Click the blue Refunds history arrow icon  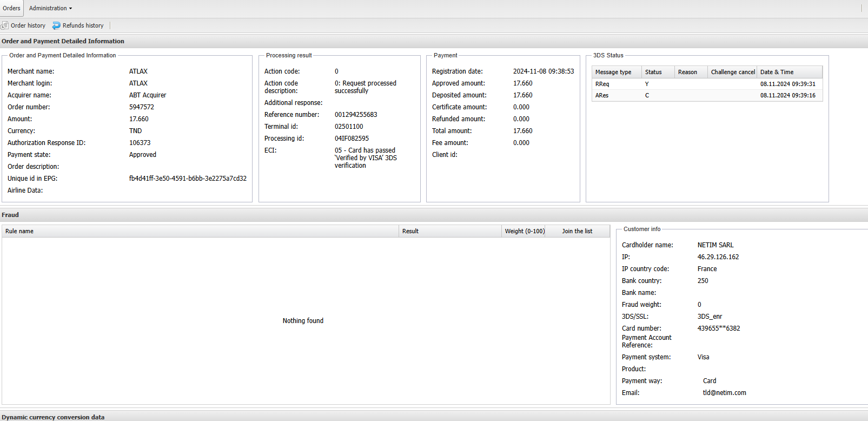click(x=56, y=25)
